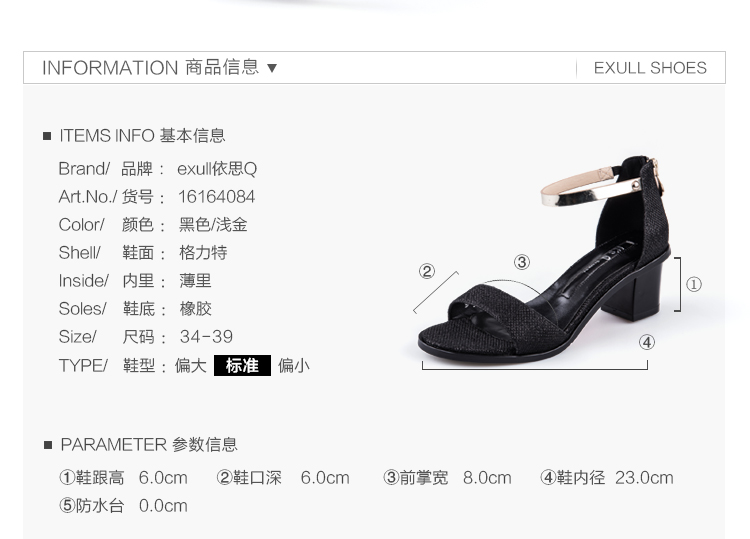Click the PARAMETER 参数信息 section heading

(149, 445)
